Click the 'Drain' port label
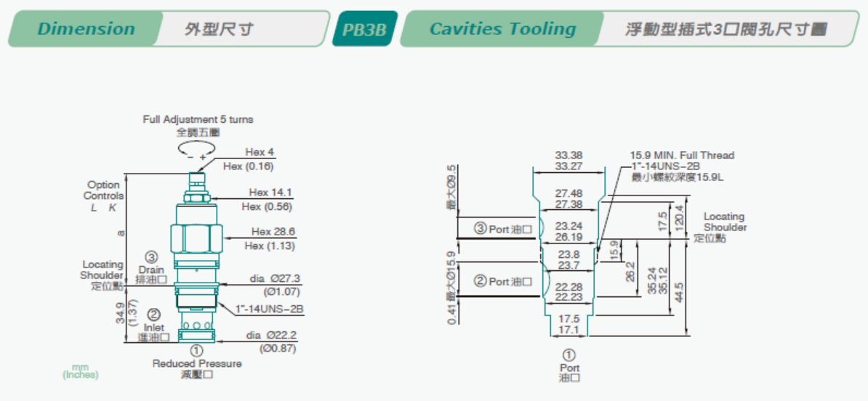868x401 pixels. (x=151, y=270)
